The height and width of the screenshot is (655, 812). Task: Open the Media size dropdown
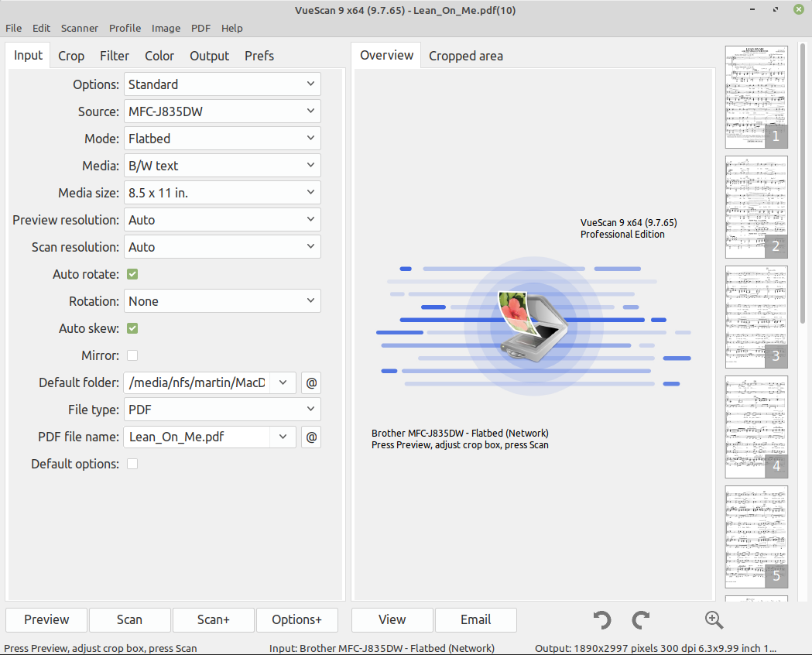[222, 193]
